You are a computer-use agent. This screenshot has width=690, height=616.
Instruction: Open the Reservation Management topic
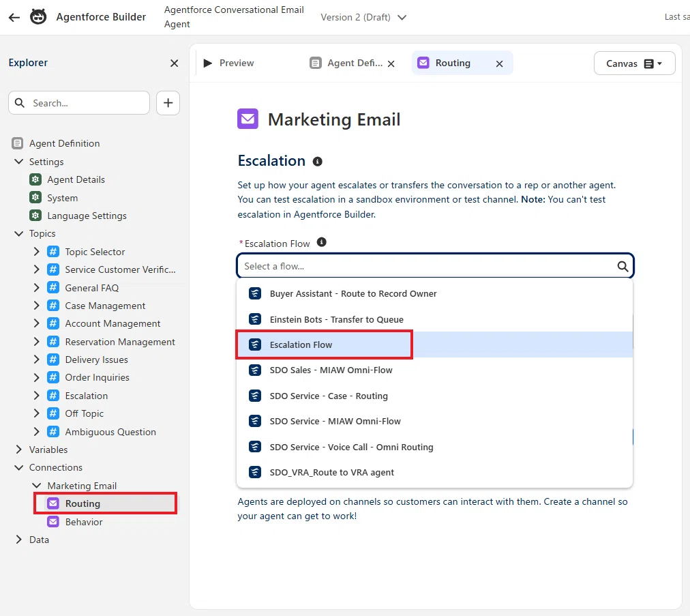tap(120, 342)
